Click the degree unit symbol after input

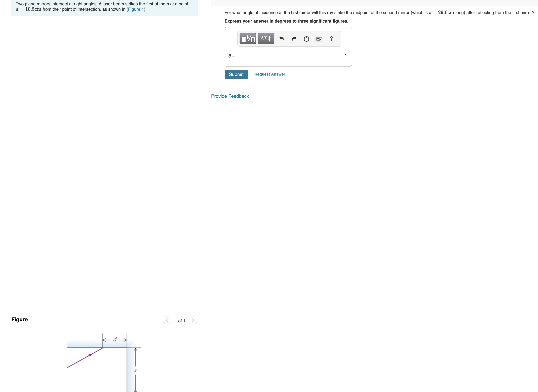pos(345,55)
